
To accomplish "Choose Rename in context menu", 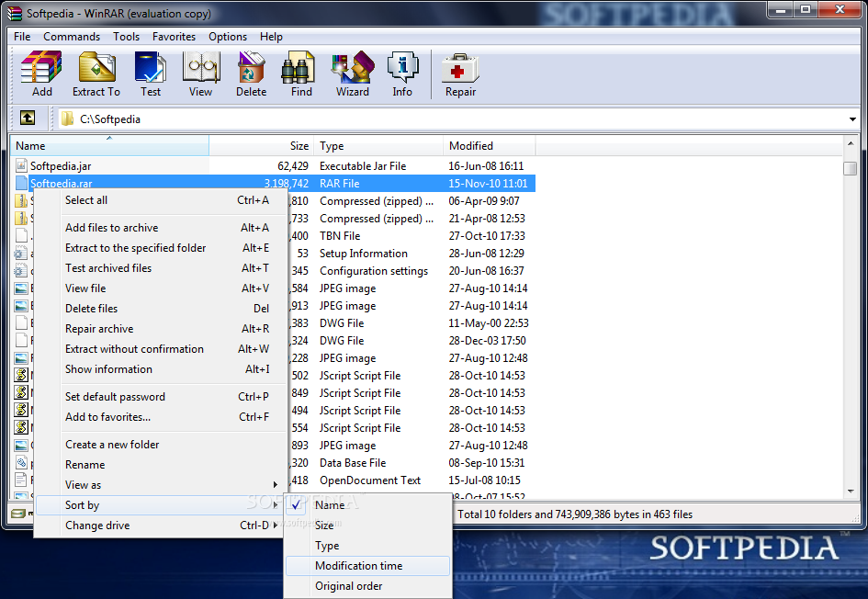I will tap(161, 465).
